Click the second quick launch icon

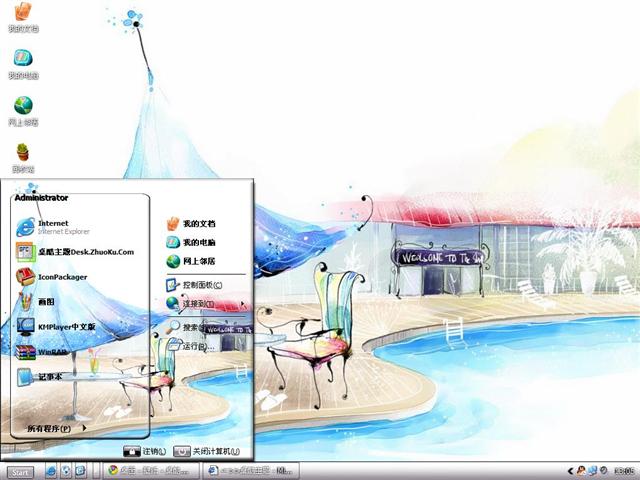click(66, 471)
